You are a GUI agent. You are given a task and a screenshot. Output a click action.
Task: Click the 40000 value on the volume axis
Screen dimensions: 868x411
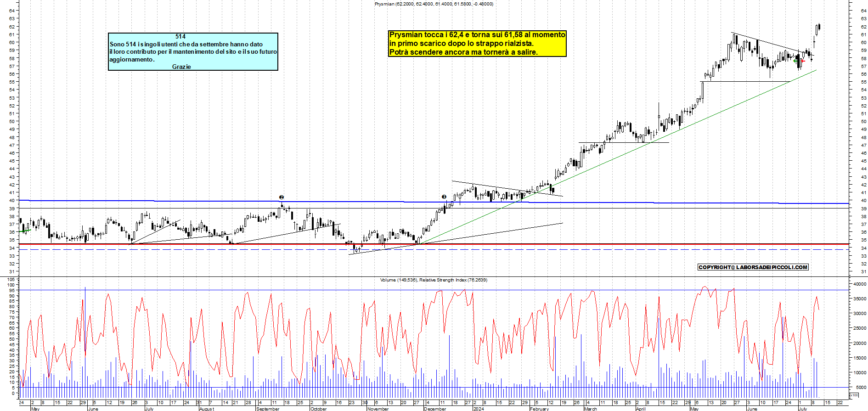pos(860,284)
